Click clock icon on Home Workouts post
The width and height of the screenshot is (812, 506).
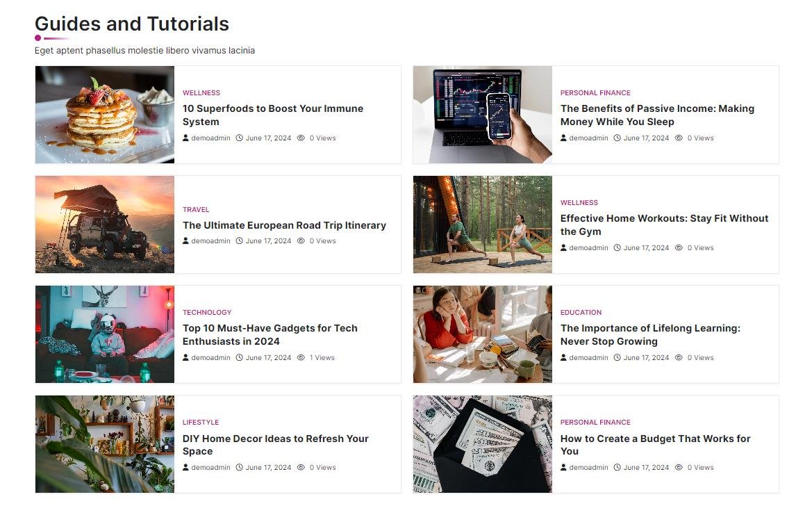click(617, 248)
